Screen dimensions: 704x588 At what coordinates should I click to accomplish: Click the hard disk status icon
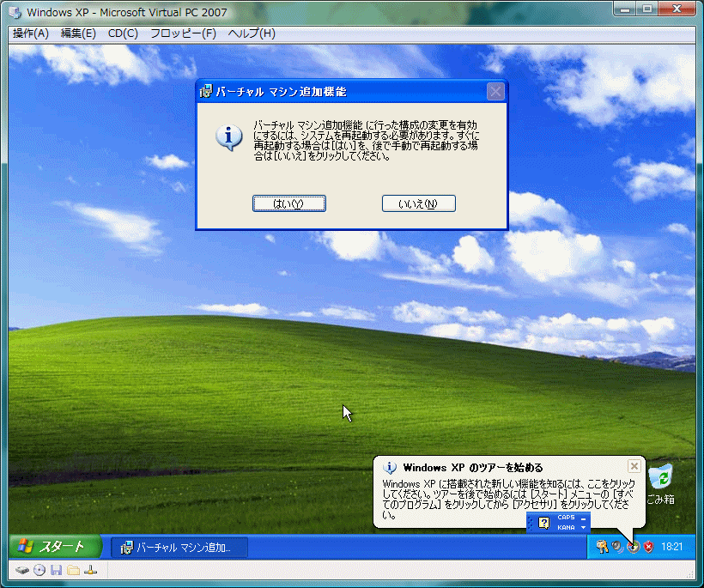pos(22,571)
